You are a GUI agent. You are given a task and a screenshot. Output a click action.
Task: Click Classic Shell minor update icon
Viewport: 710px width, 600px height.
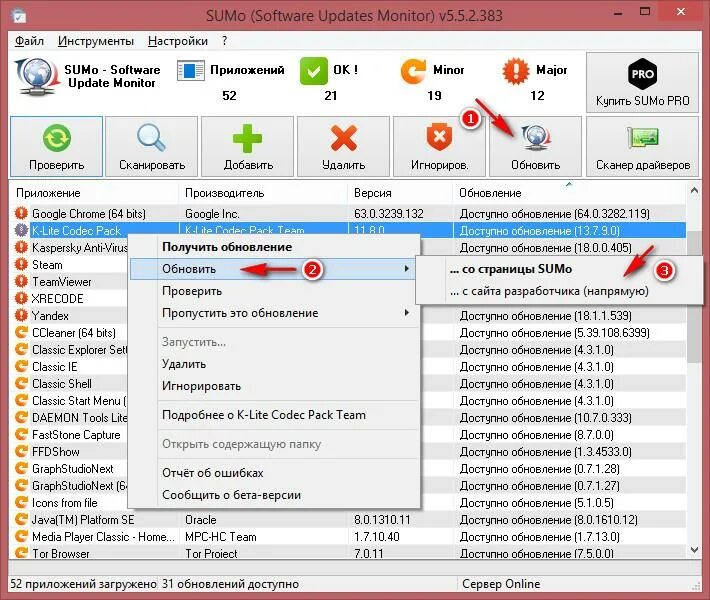click(21, 384)
